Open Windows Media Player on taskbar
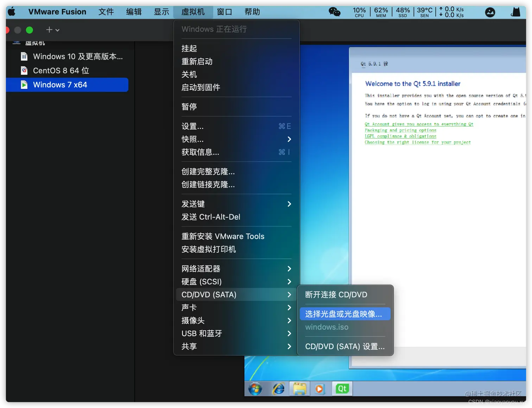This screenshot has width=532, height=408. click(x=319, y=389)
